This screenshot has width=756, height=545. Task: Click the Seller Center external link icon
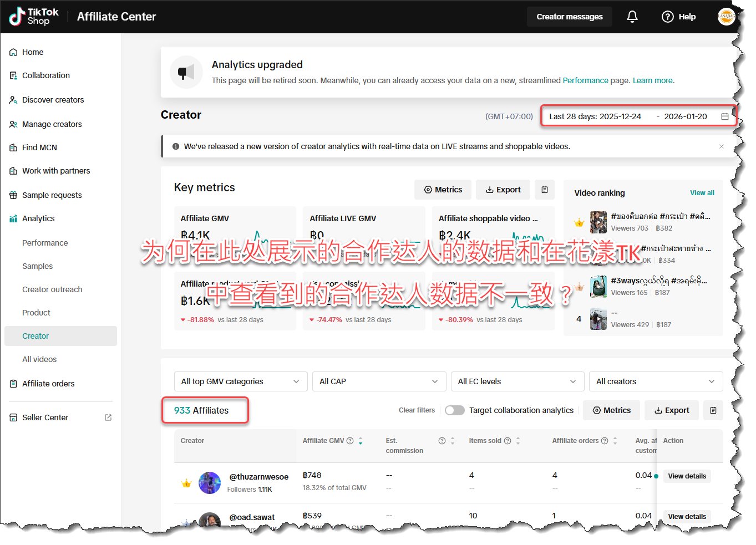pyautogui.click(x=108, y=417)
